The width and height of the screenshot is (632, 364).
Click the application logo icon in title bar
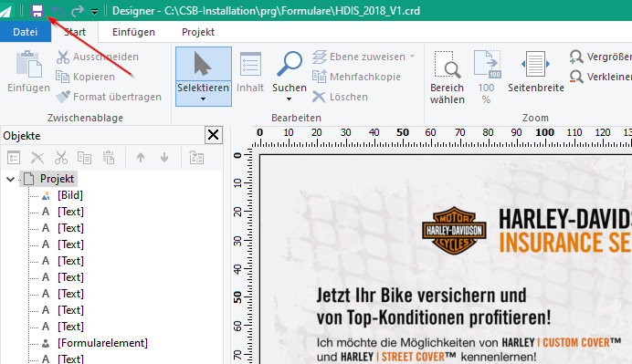point(7,11)
